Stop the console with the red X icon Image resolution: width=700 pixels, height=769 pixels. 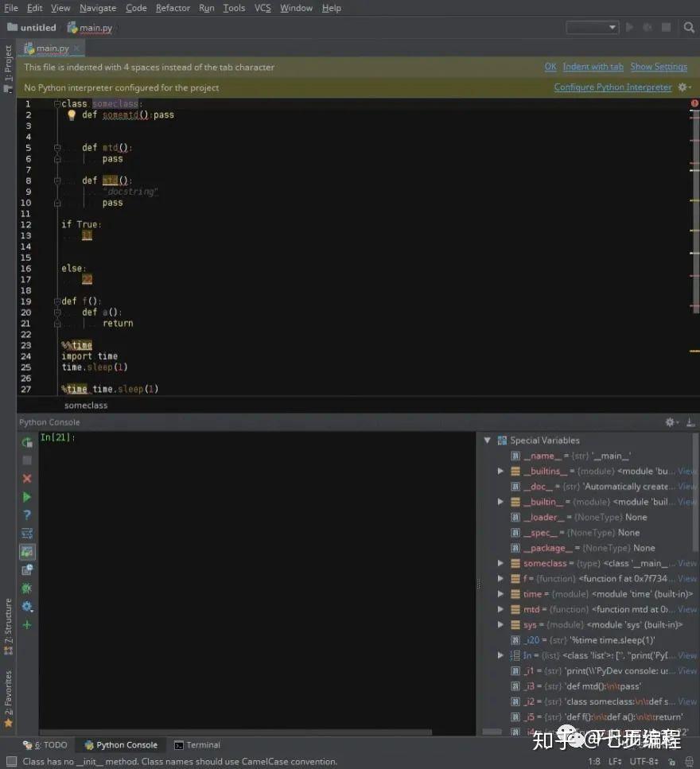(x=27, y=478)
